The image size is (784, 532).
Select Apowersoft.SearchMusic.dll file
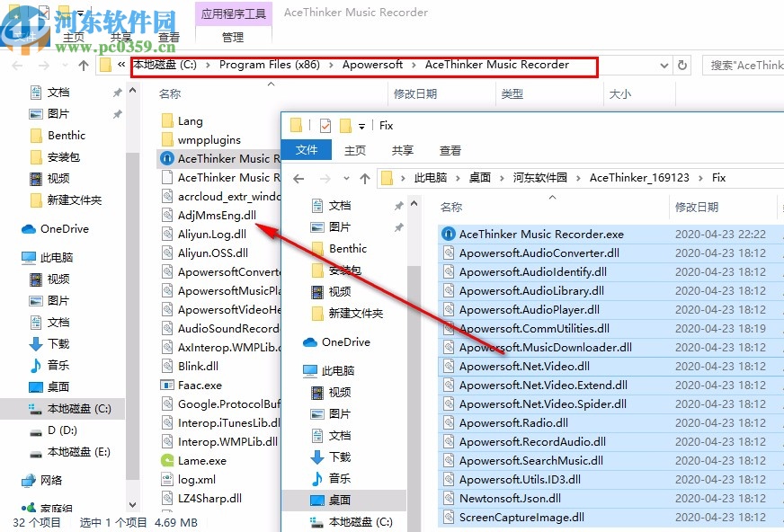point(531,461)
